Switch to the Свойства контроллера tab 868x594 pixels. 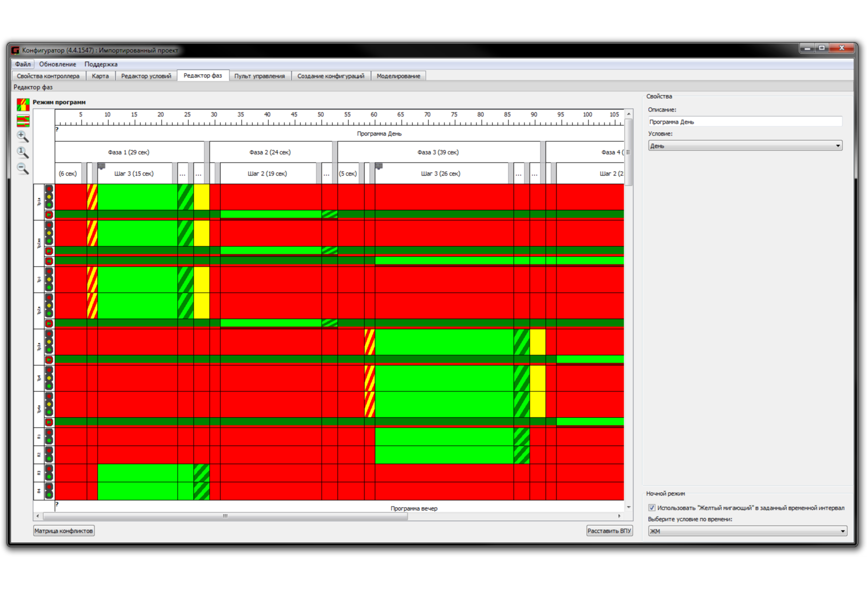48,76
